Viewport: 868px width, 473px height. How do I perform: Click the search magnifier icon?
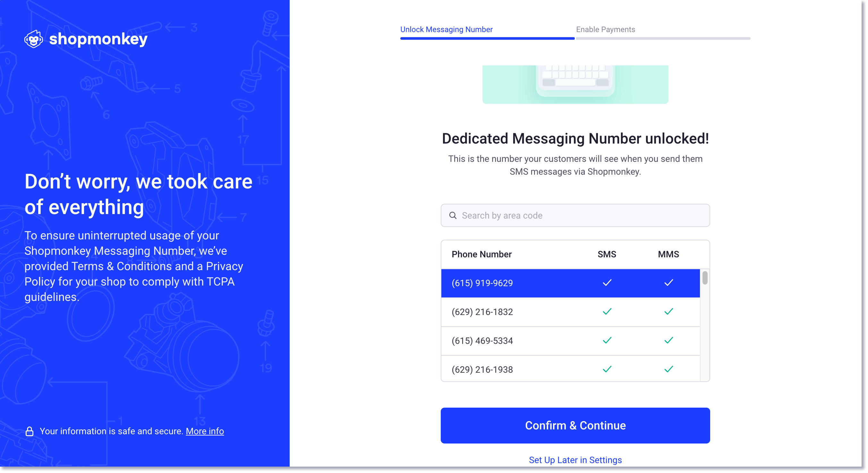point(453,215)
